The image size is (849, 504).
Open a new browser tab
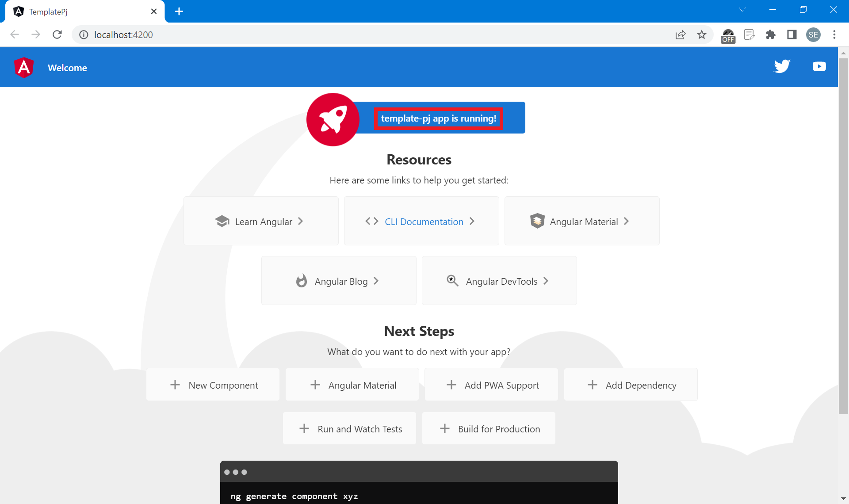pos(179,11)
